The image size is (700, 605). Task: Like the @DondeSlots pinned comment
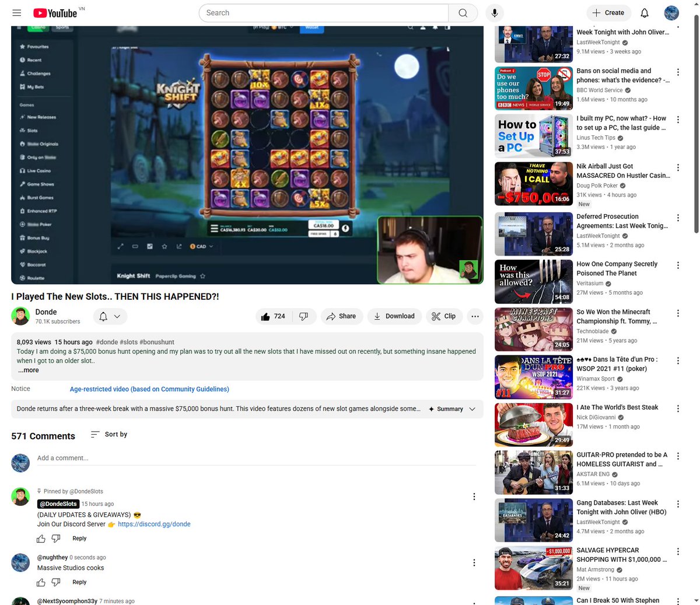pos(41,538)
